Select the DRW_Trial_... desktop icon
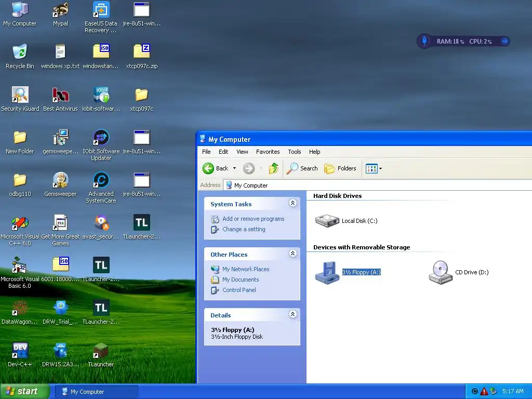Screen dimensions: 532x399 (60, 308)
